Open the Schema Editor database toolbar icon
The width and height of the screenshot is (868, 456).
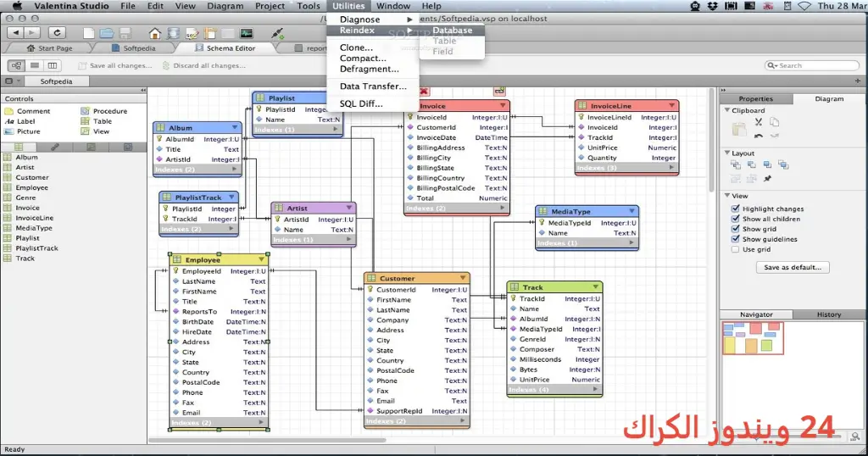coord(173,33)
